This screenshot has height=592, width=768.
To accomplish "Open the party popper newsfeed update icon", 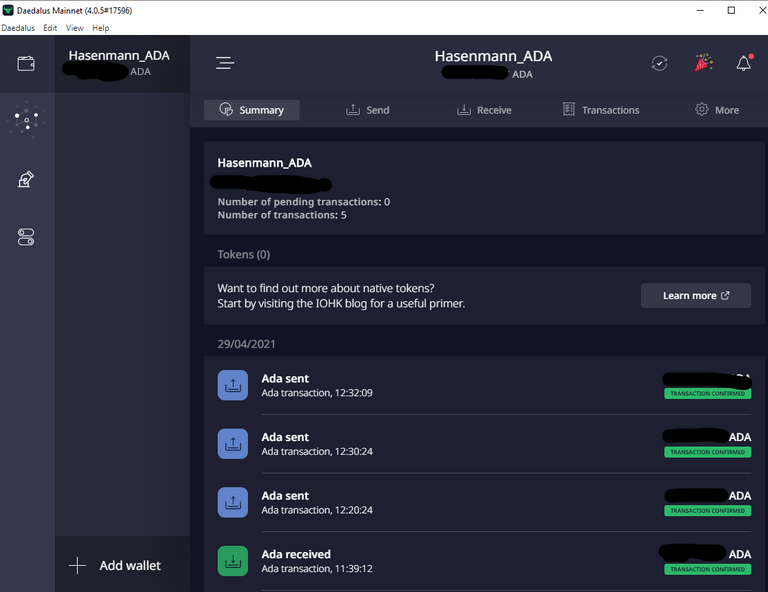I will pos(703,63).
